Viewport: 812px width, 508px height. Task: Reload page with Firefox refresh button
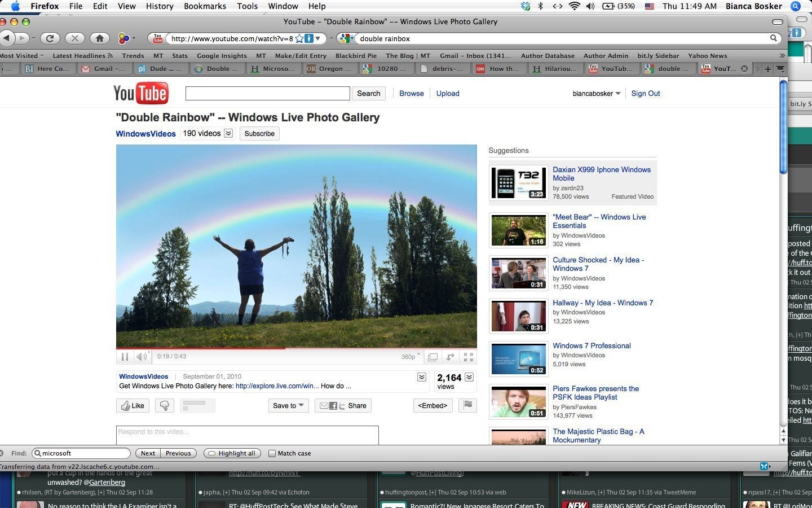point(50,38)
